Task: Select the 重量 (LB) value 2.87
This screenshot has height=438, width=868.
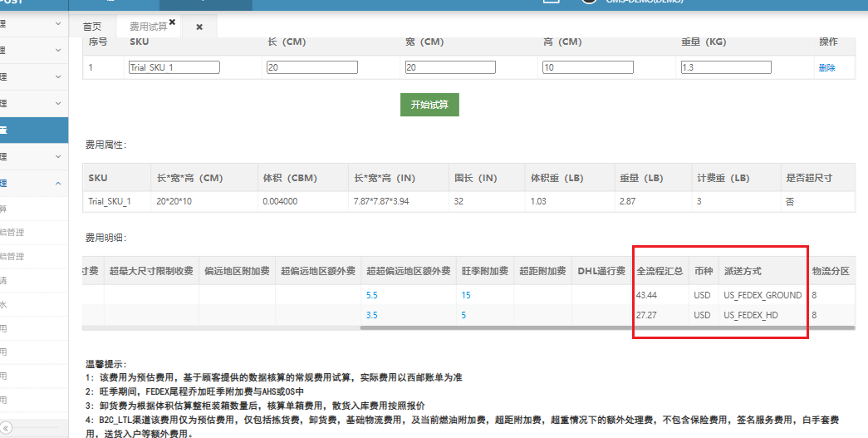Action: [627, 202]
